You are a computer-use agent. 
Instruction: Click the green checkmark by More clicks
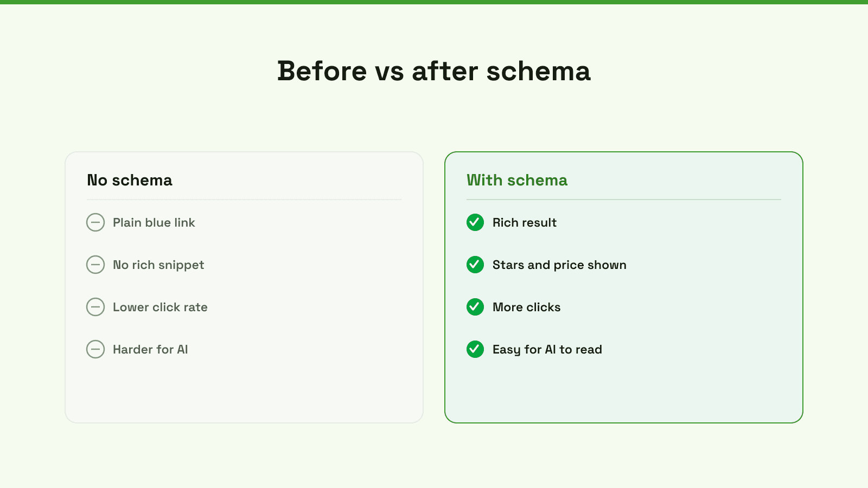tap(475, 307)
